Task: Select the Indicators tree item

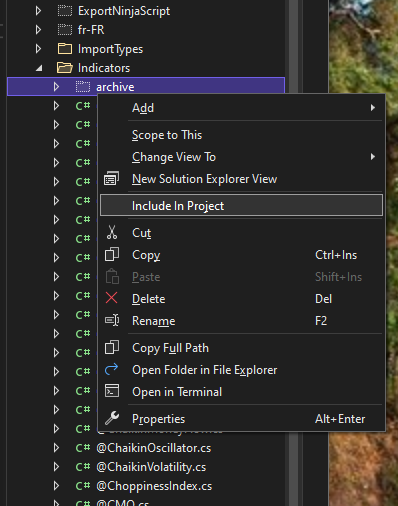Action: click(104, 68)
